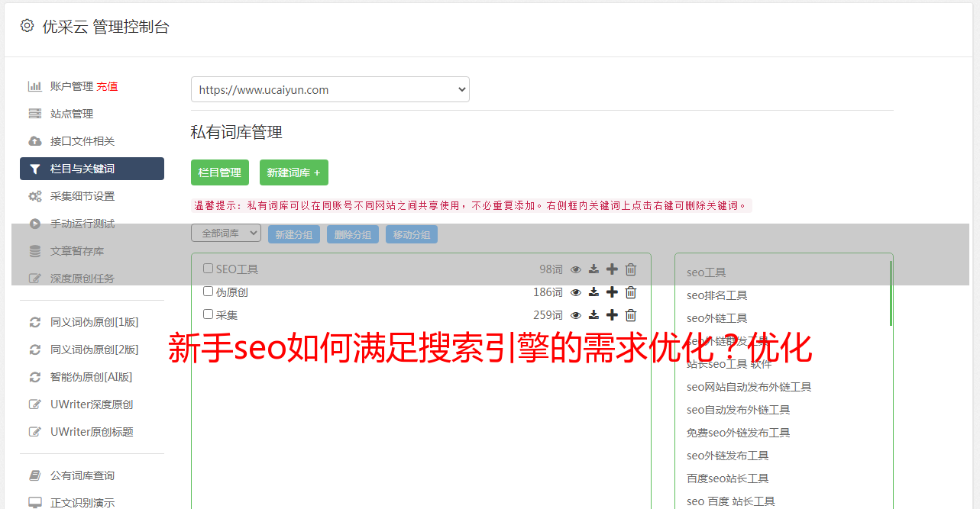Download the 伪原创 word library
This screenshot has height=509, width=980.
pos(593,292)
